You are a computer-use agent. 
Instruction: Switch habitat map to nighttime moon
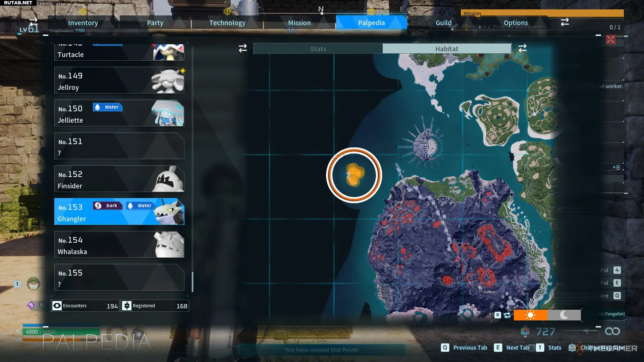564,315
